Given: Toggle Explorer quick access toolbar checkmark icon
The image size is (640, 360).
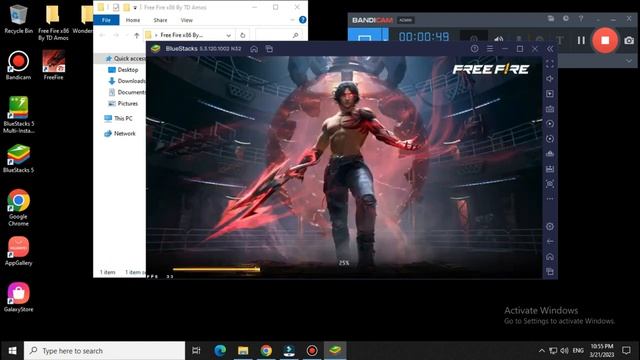Looking at the screenshot, I should click(x=116, y=7).
